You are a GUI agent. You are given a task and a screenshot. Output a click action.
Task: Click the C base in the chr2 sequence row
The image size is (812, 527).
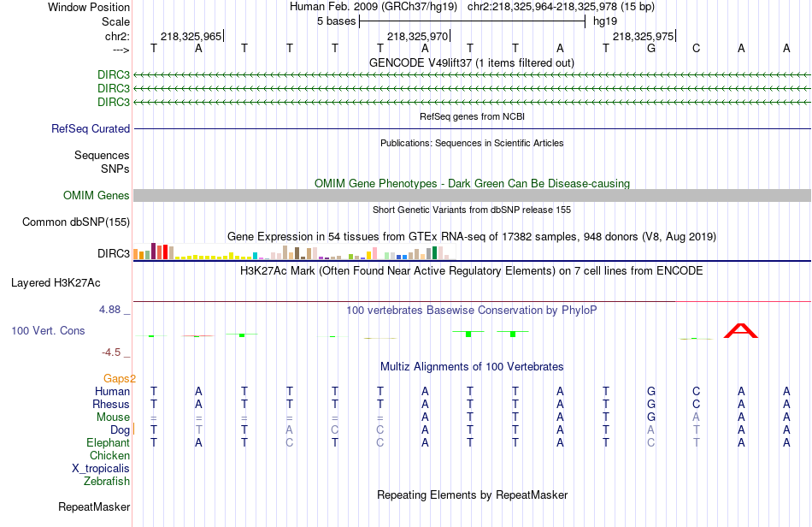(x=696, y=48)
